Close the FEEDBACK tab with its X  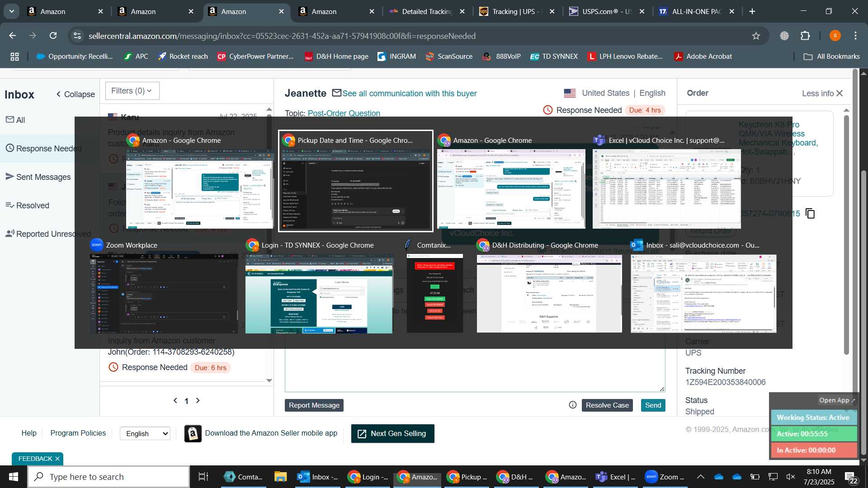57,459
